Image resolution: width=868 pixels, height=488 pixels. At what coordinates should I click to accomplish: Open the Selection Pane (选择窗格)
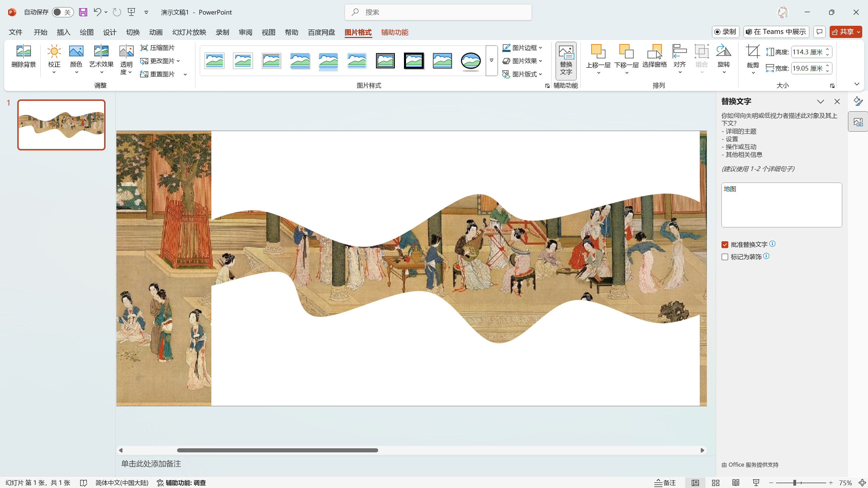[654, 57]
